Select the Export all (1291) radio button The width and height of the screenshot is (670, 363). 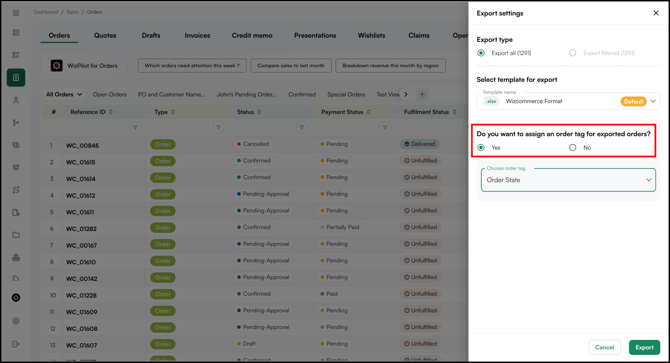point(481,53)
